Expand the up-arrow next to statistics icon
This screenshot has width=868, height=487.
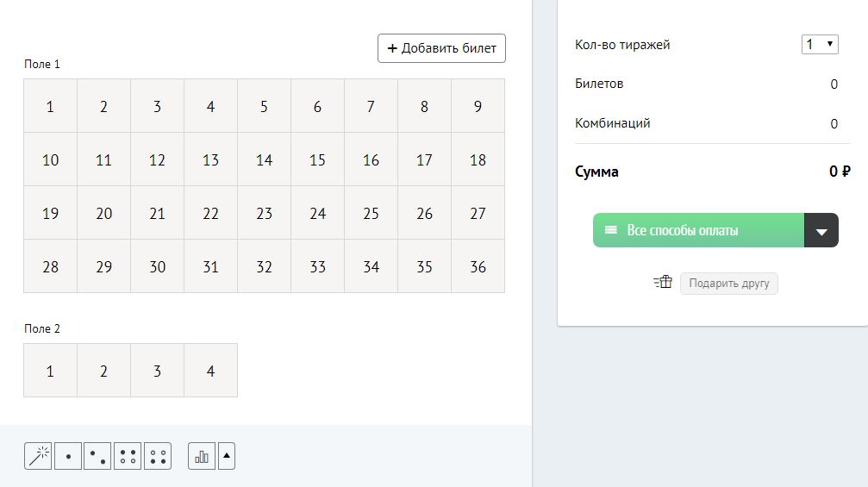(227, 456)
